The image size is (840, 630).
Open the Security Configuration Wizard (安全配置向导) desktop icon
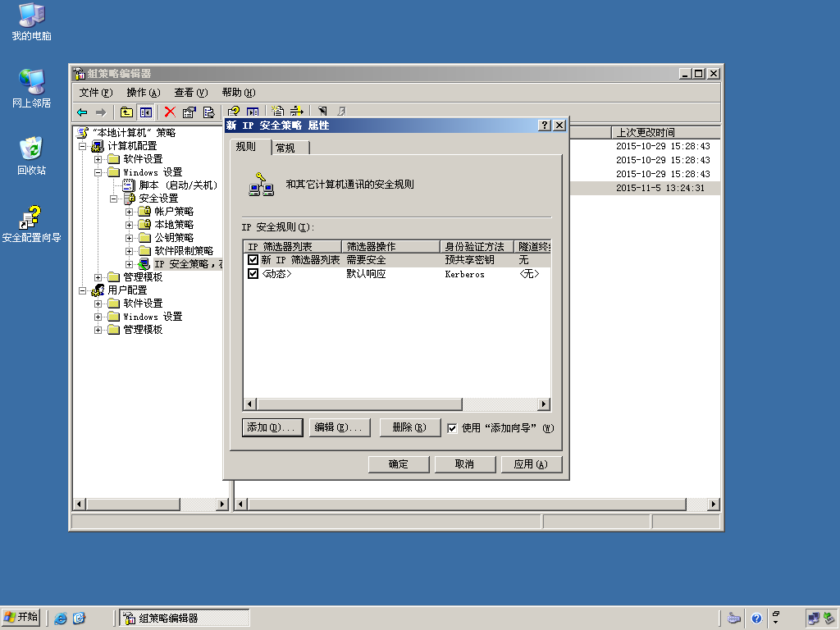tap(32, 223)
